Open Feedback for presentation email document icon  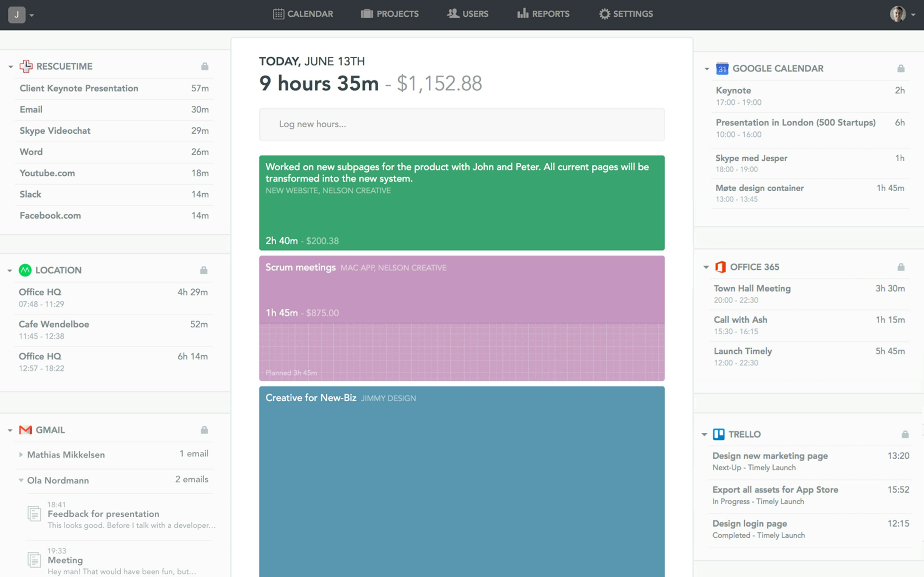coord(34,514)
